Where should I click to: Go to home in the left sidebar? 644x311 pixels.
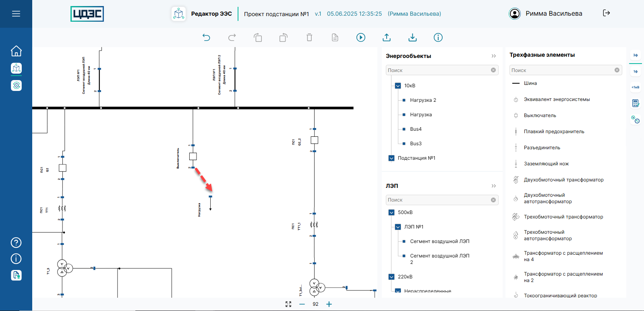[16, 51]
